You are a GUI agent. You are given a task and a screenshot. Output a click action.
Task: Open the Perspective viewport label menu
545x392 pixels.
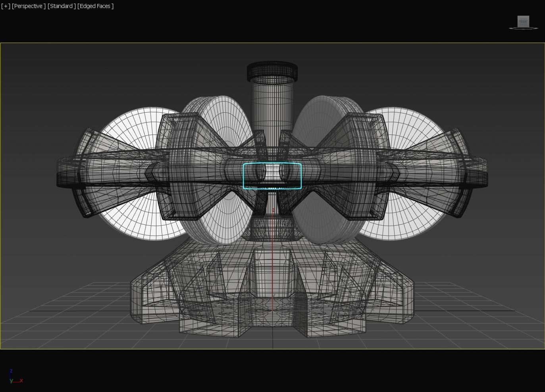pyautogui.click(x=29, y=6)
